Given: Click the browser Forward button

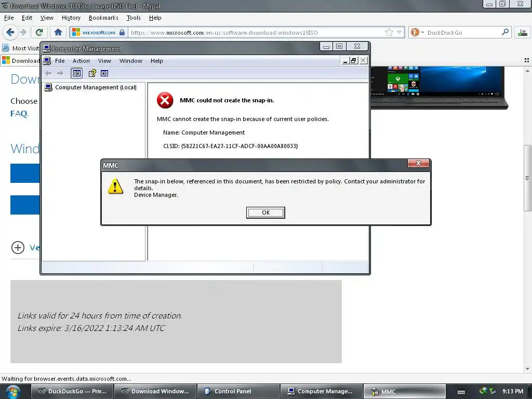Looking at the screenshot, I should click(x=23, y=33).
